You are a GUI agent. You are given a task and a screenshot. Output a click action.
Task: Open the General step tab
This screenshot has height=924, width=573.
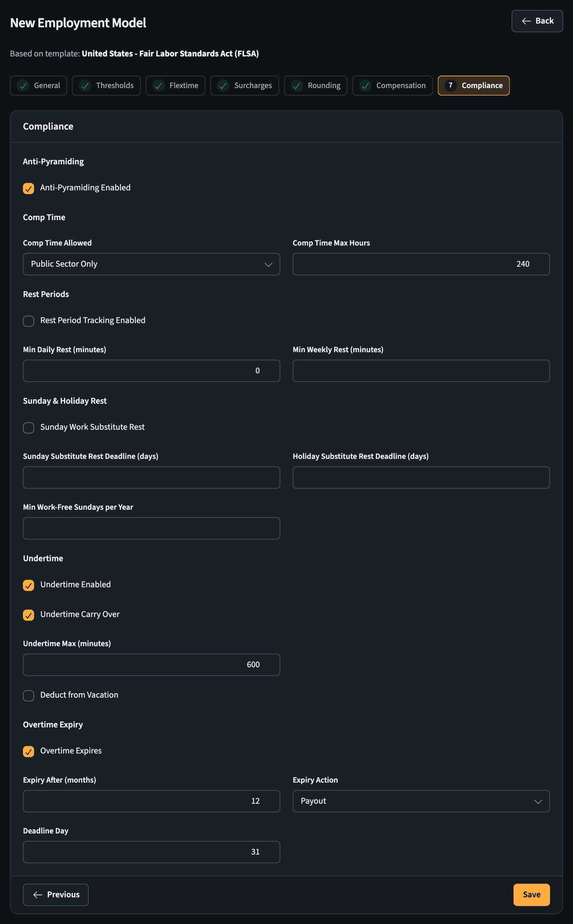(38, 86)
